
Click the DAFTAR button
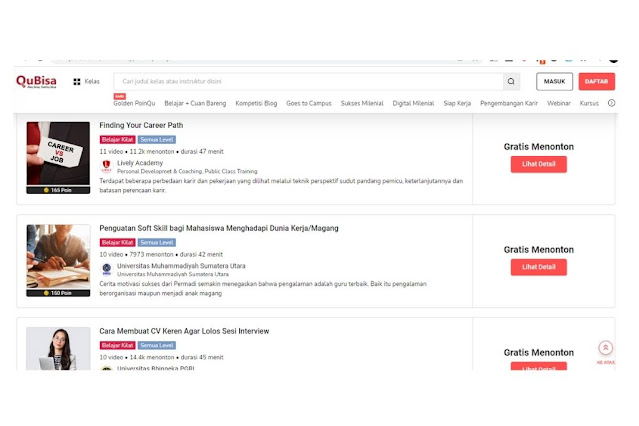point(597,82)
